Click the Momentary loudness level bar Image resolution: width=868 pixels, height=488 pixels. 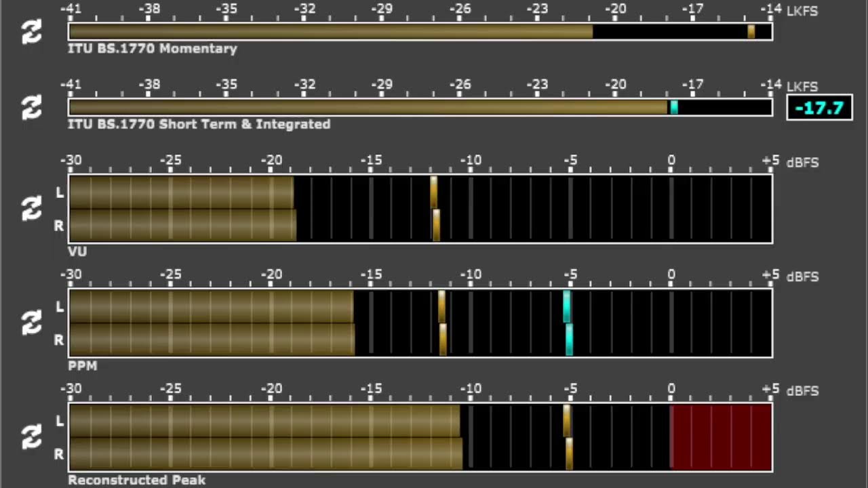(x=331, y=32)
